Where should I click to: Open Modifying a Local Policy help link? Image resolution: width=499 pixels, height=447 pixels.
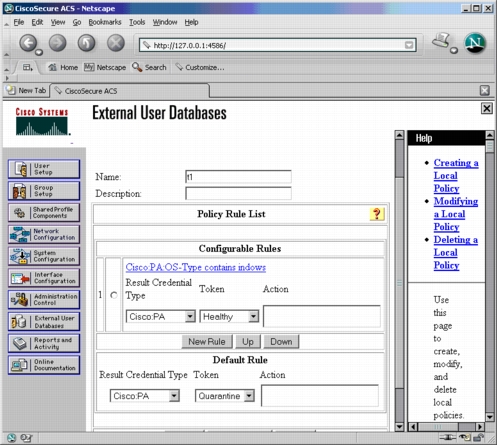tap(456, 214)
